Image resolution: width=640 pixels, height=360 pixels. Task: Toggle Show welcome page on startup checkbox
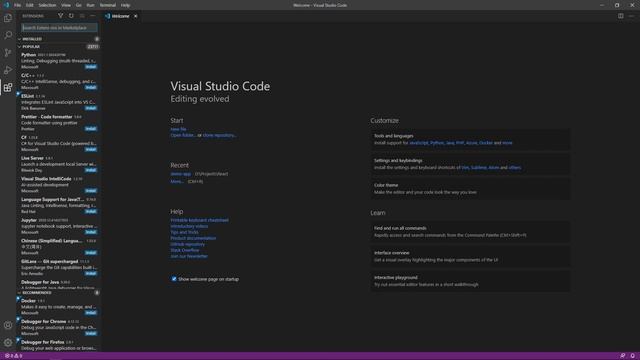coord(174,279)
